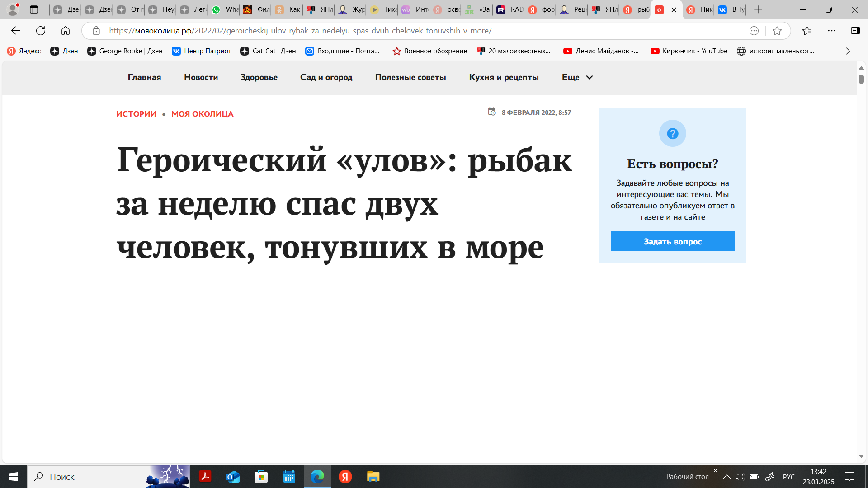Switch to the WhatsApp tab
Viewport: 868px width, 488px height.
coord(225,9)
